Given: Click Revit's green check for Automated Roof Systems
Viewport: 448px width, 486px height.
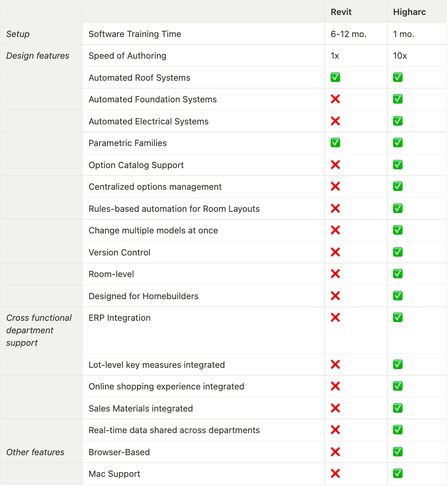Looking at the screenshot, I should click(x=335, y=77).
